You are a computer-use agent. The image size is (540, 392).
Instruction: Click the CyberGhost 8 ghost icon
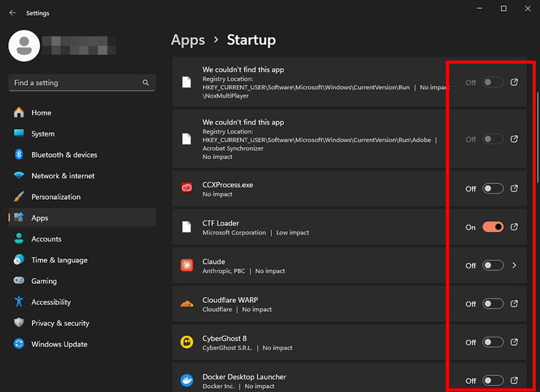pyautogui.click(x=187, y=342)
